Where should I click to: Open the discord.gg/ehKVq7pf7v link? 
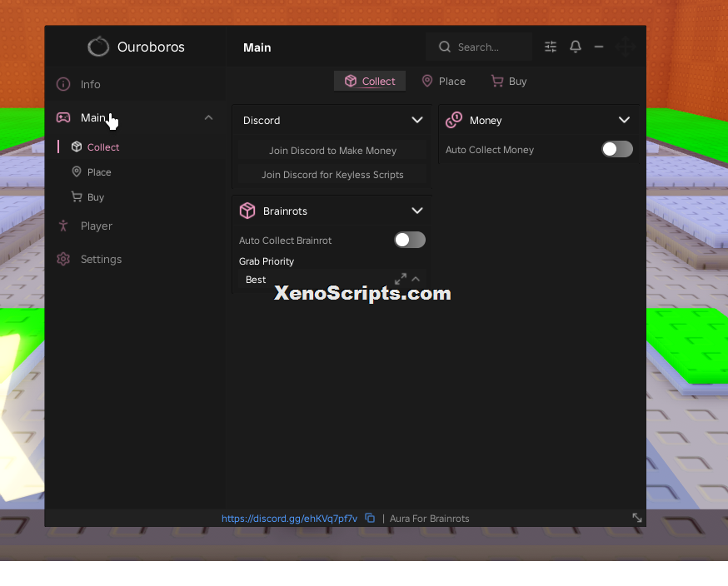[x=289, y=519]
